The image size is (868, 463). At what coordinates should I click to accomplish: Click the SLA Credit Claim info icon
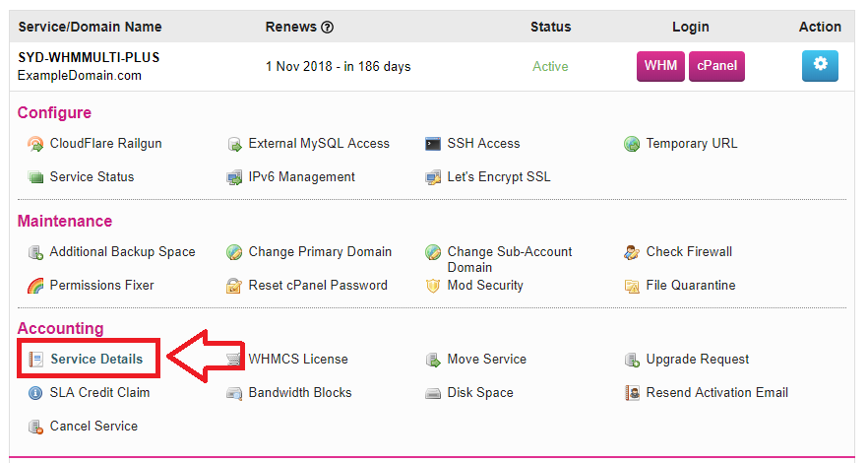[x=35, y=393]
